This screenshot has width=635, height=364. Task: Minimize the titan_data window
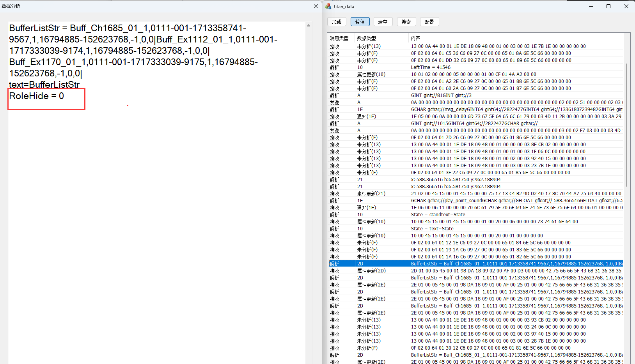click(x=591, y=6)
